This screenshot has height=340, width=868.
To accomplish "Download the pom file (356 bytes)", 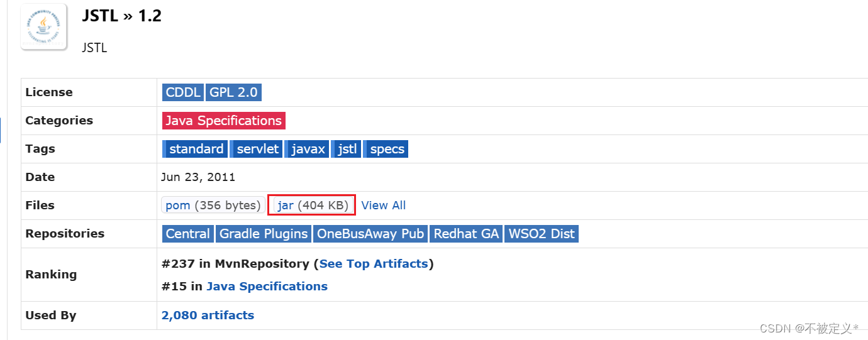I will point(213,206).
